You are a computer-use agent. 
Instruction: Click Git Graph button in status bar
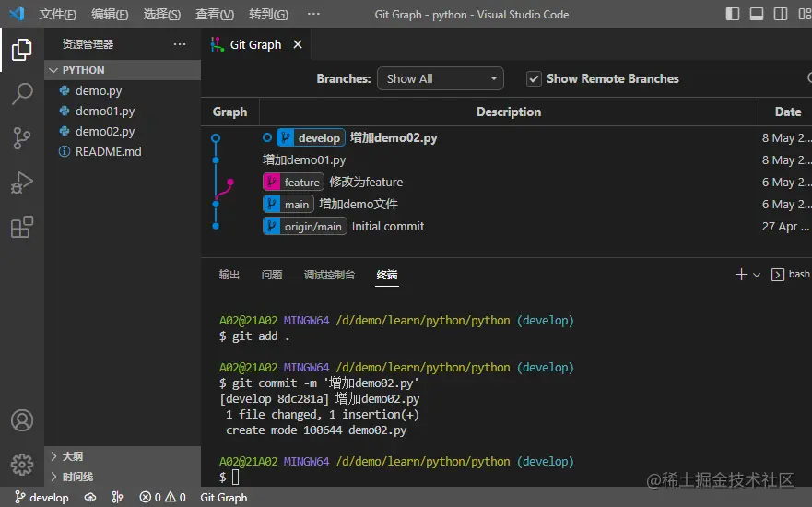click(224, 498)
